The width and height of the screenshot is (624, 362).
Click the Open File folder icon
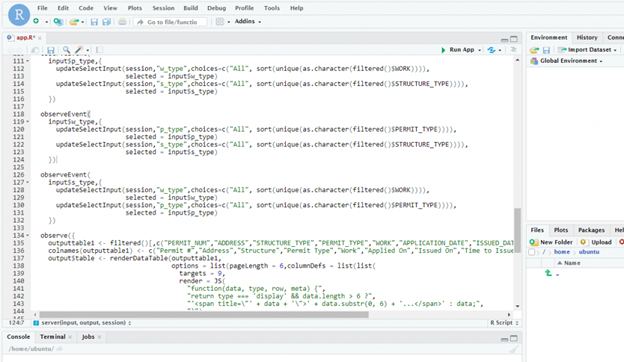point(74,21)
